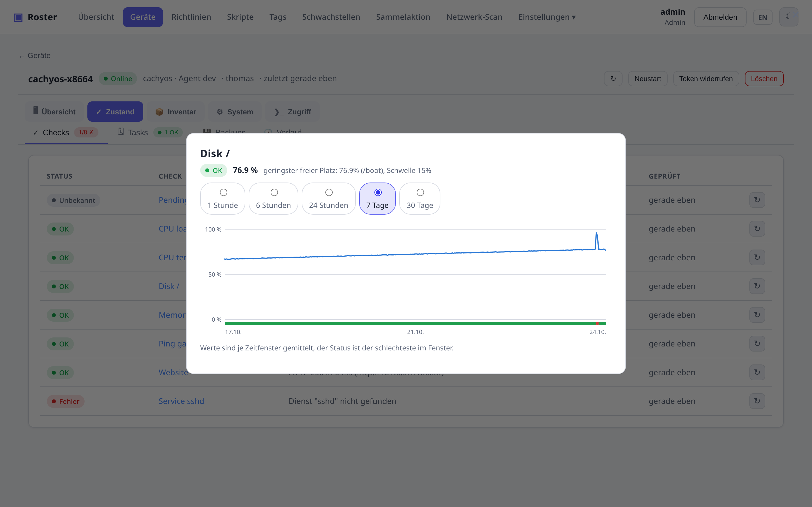Click the Roster logo icon
Viewport: 812px width, 507px height.
coord(18,17)
